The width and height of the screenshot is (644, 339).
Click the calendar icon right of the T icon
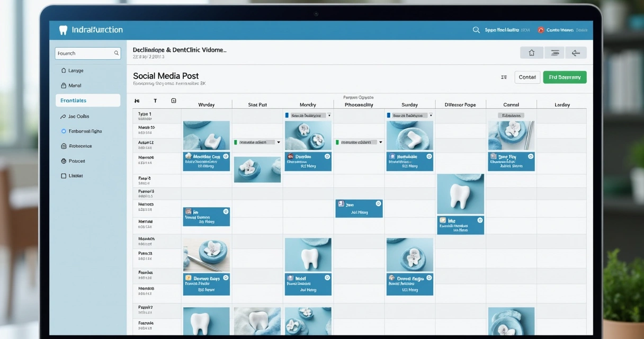click(174, 101)
